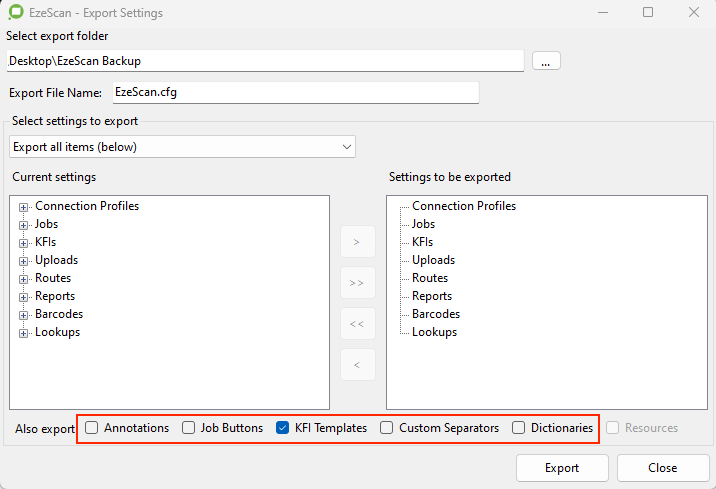Screen dimensions: 716x489
Task: Click the EzeScan app icon in title bar
Action: coord(15,13)
